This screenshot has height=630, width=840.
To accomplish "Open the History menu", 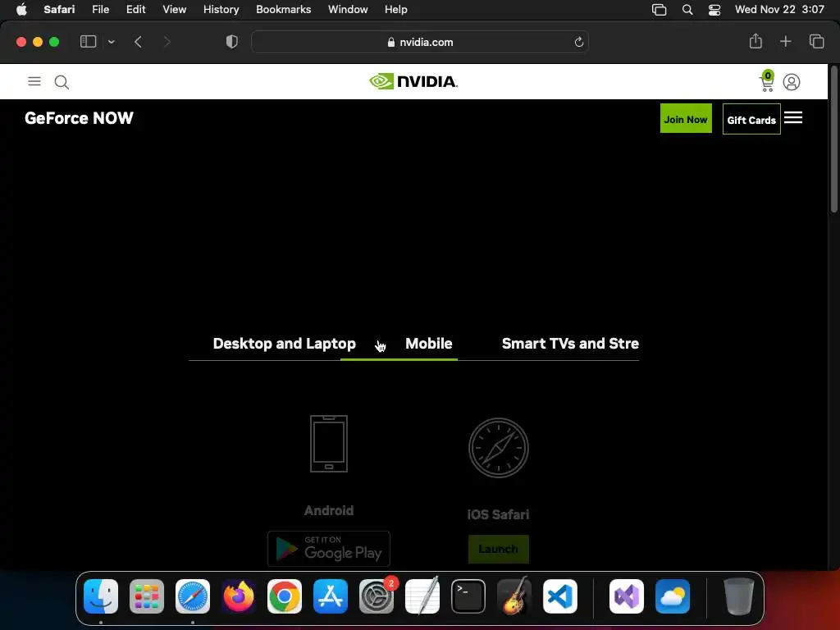I will click(221, 10).
